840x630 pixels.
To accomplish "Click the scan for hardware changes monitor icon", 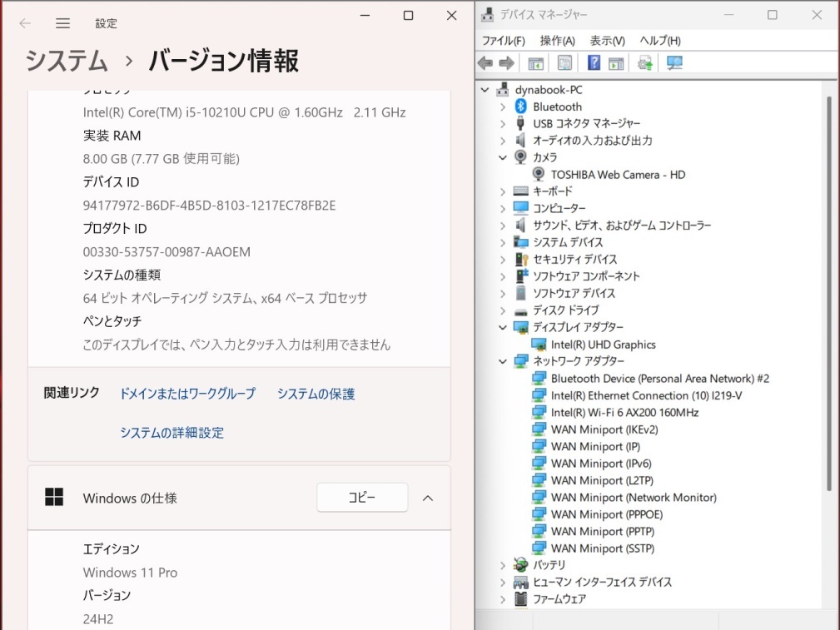I will [674, 63].
